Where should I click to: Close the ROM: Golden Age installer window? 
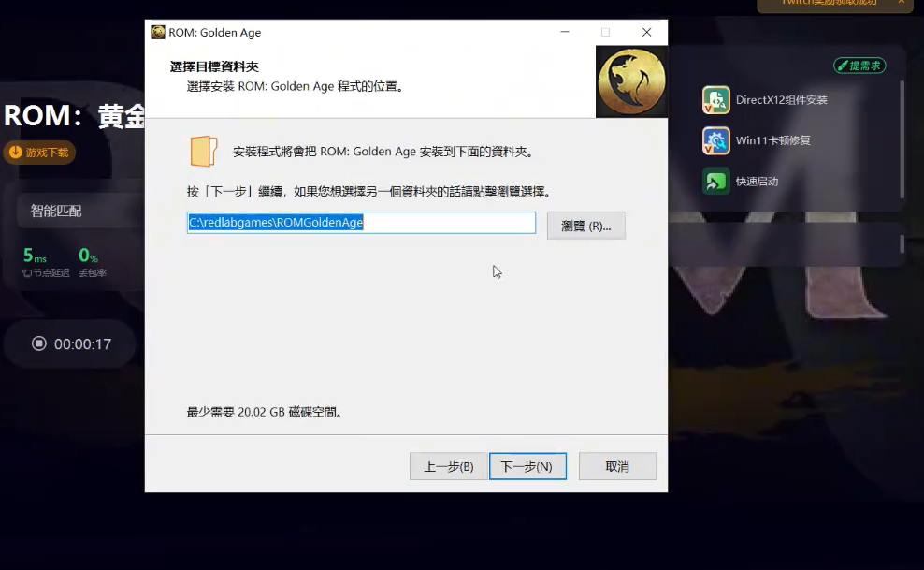[646, 32]
